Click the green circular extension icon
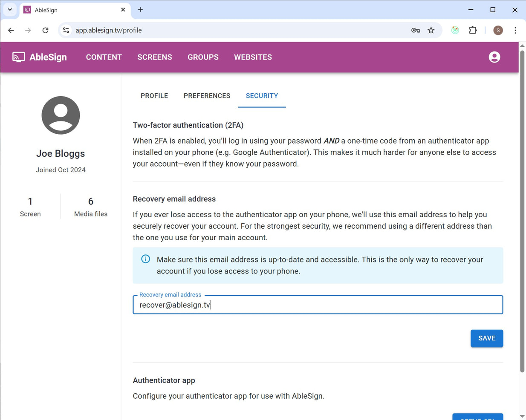 click(455, 30)
